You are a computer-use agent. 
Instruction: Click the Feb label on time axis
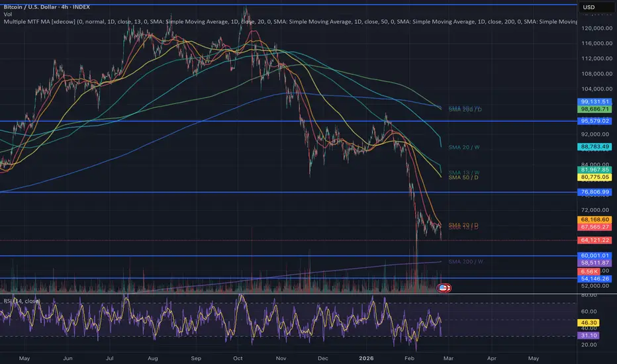409,358
